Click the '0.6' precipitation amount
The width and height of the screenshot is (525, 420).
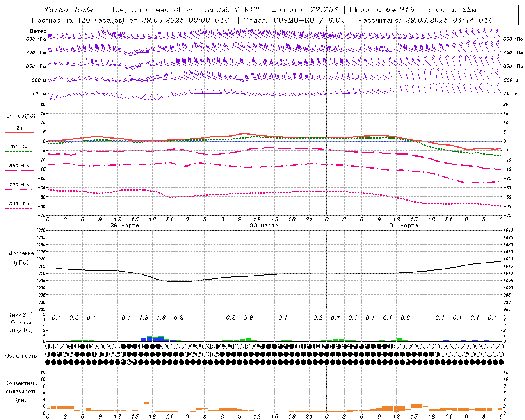click(x=405, y=318)
